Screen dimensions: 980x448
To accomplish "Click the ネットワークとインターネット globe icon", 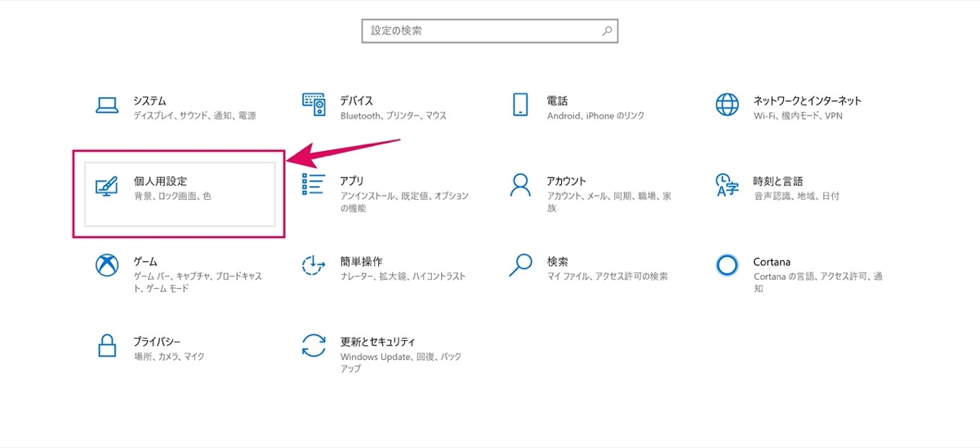I will pyautogui.click(x=726, y=104).
